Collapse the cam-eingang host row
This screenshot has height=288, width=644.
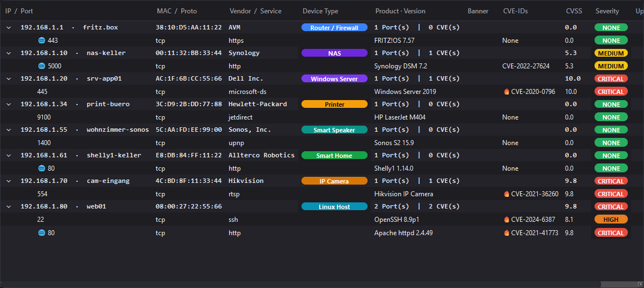click(8, 181)
